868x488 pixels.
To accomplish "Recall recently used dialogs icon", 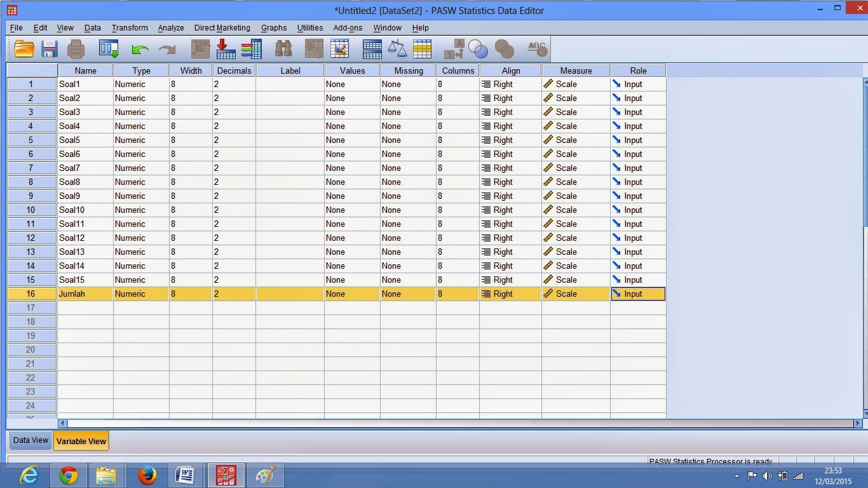I will [109, 49].
